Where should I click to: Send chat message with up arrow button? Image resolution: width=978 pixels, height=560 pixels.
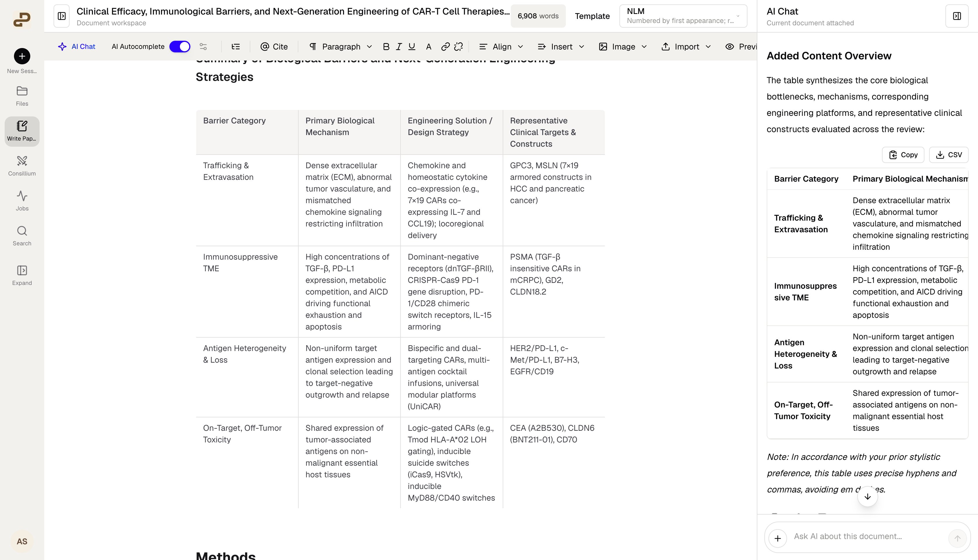pos(957,538)
